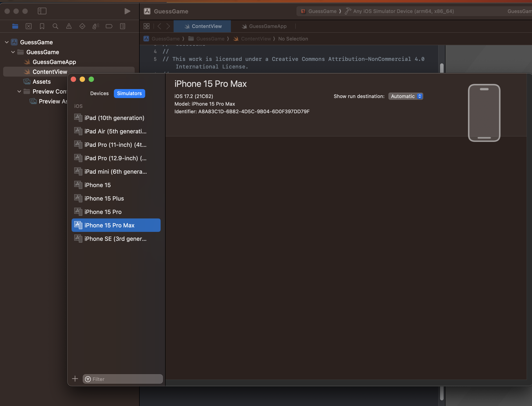Click the license comment on line 5
The image size is (532, 406).
tap(294, 63)
